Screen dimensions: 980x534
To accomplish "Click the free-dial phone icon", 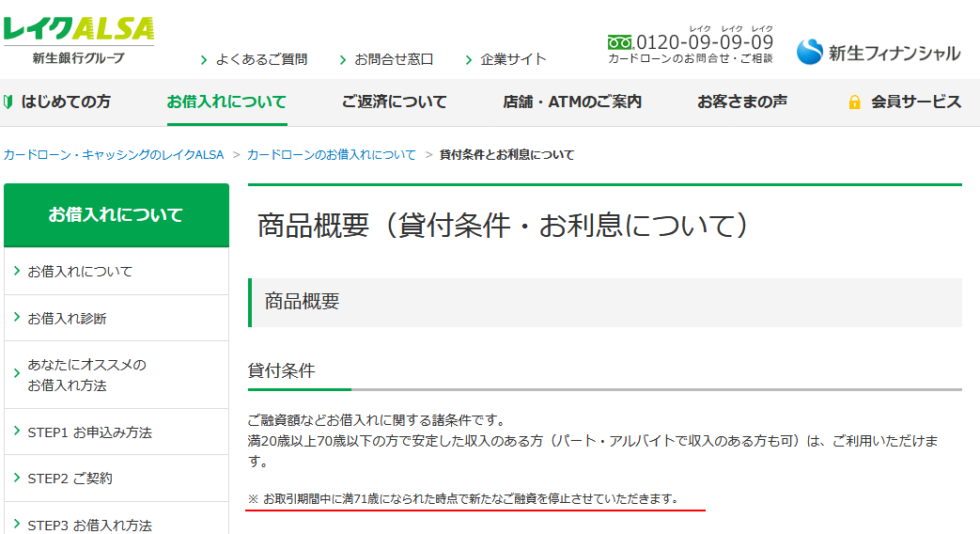I will pyautogui.click(x=620, y=42).
